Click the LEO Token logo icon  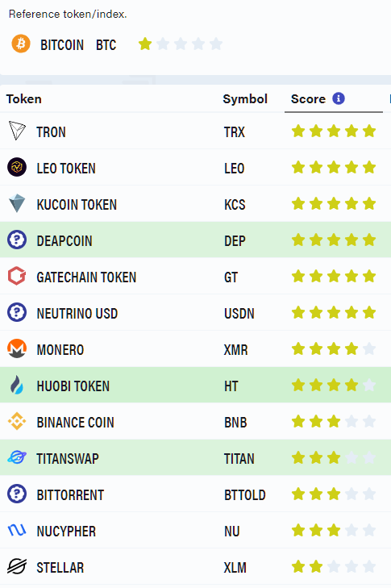17,167
